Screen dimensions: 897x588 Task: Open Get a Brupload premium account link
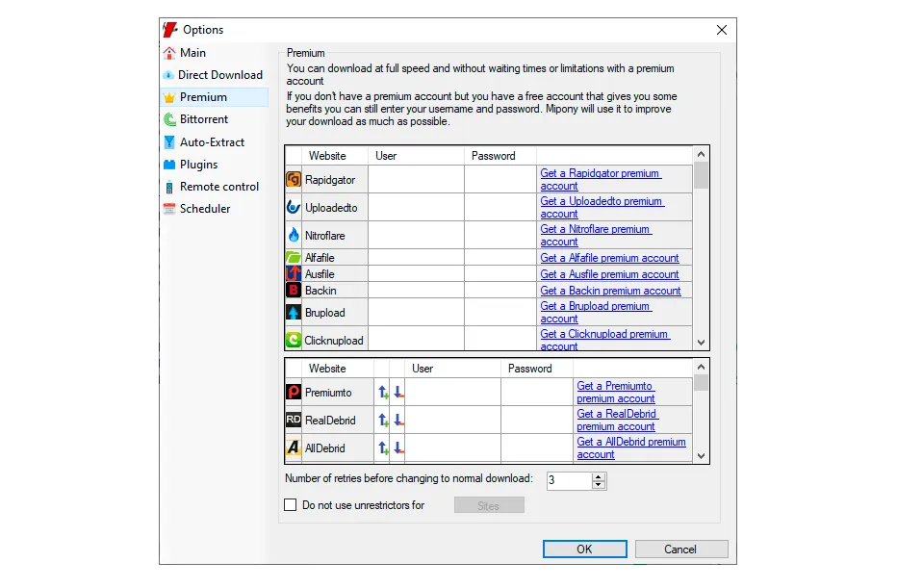click(596, 313)
